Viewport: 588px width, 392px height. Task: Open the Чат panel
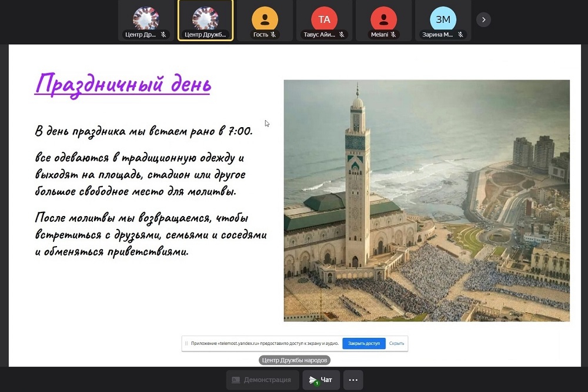point(321,380)
